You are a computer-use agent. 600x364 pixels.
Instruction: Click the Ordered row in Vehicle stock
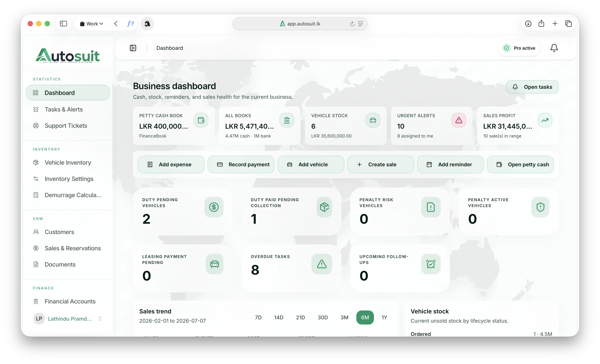click(x=481, y=334)
